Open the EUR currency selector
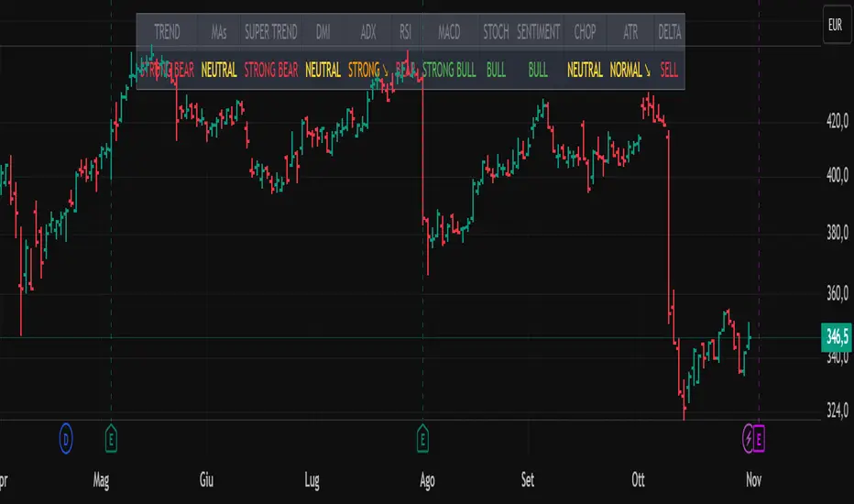This screenshot has width=854, height=504. click(x=834, y=27)
